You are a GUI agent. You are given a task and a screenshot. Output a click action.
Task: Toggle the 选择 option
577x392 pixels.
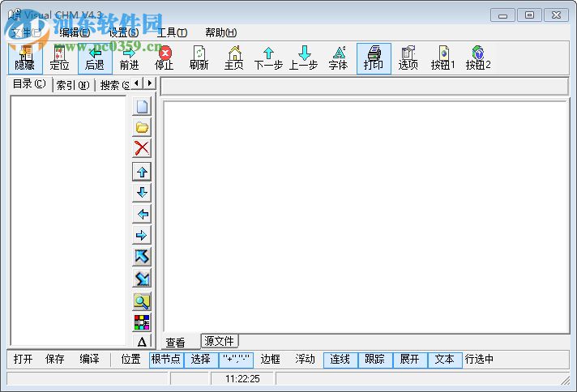pos(201,360)
